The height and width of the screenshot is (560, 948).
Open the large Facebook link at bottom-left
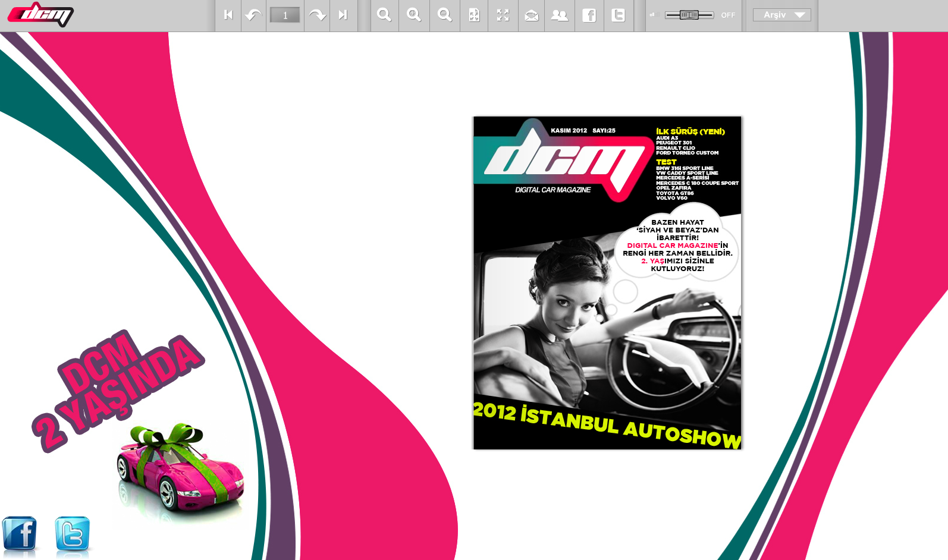click(20, 534)
